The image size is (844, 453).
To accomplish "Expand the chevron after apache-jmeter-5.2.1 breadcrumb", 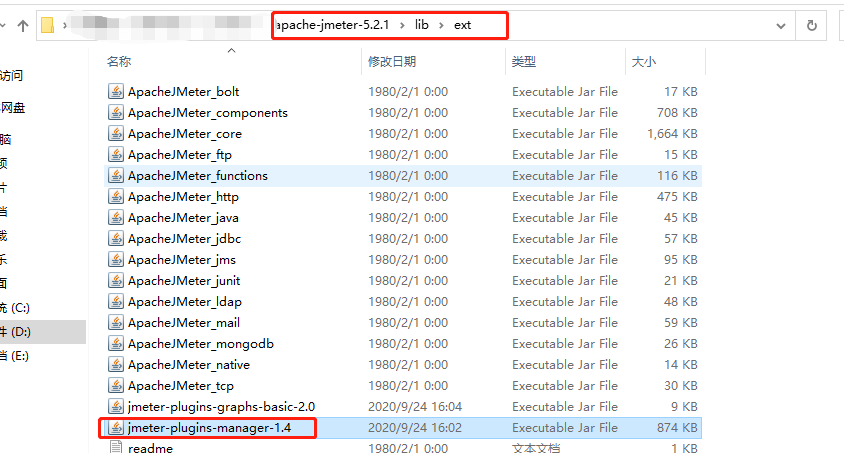I will click(402, 25).
